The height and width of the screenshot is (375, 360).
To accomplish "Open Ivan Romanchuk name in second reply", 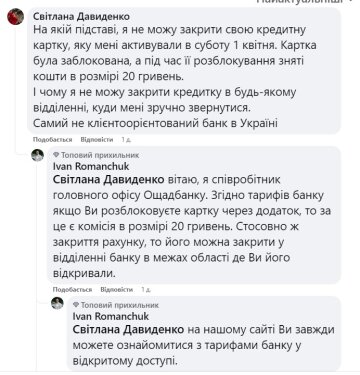I will (111, 316).
